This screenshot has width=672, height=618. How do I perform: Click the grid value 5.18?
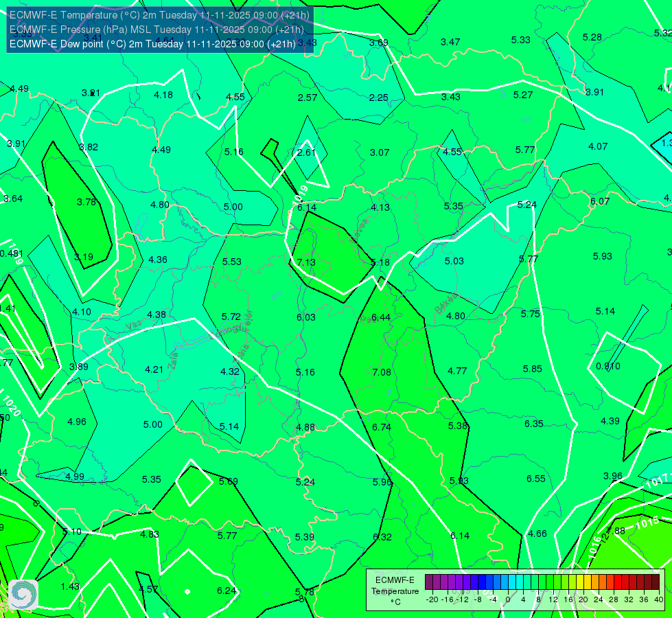click(380, 262)
